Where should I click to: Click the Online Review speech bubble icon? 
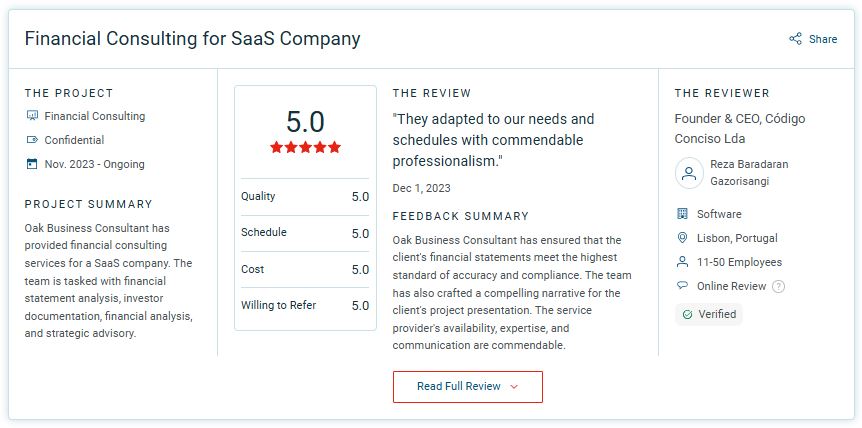click(682, 286)
